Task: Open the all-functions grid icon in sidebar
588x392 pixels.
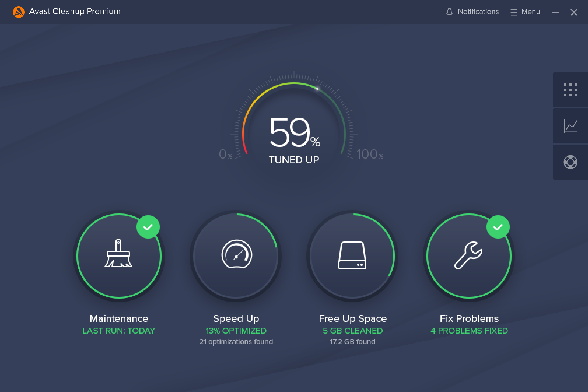Action: click(570, 90)
